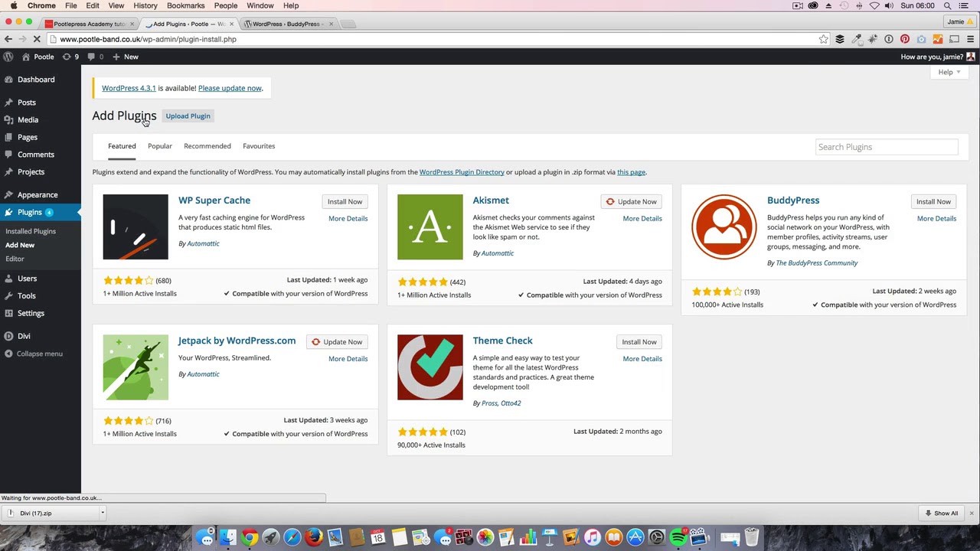Update the Akismet plugin now

pos(632,202)
